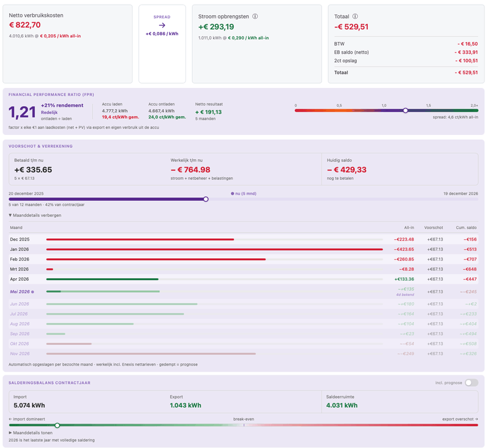Click the Totaal amount -€ 529,51 heading
Viewport: 488px width, 448px height.
click(x=351, y=27)
